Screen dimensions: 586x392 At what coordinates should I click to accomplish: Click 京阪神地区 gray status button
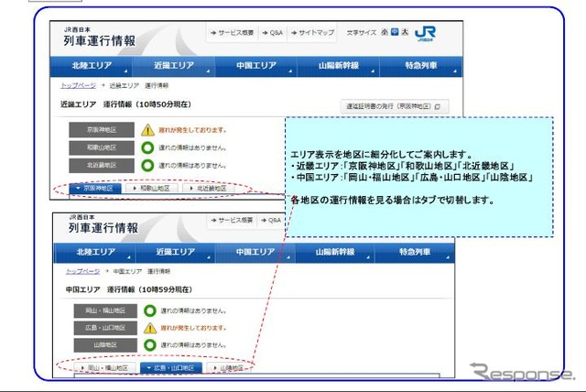(x=102, y=130)
